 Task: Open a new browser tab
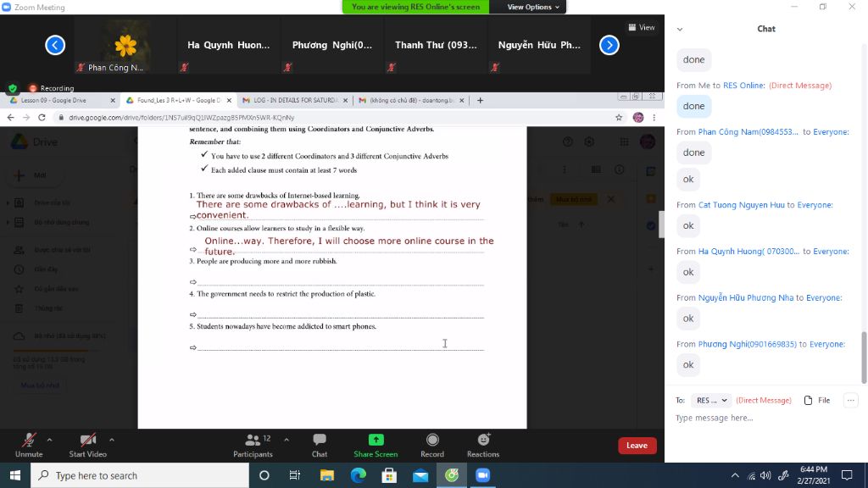point(480,100)
